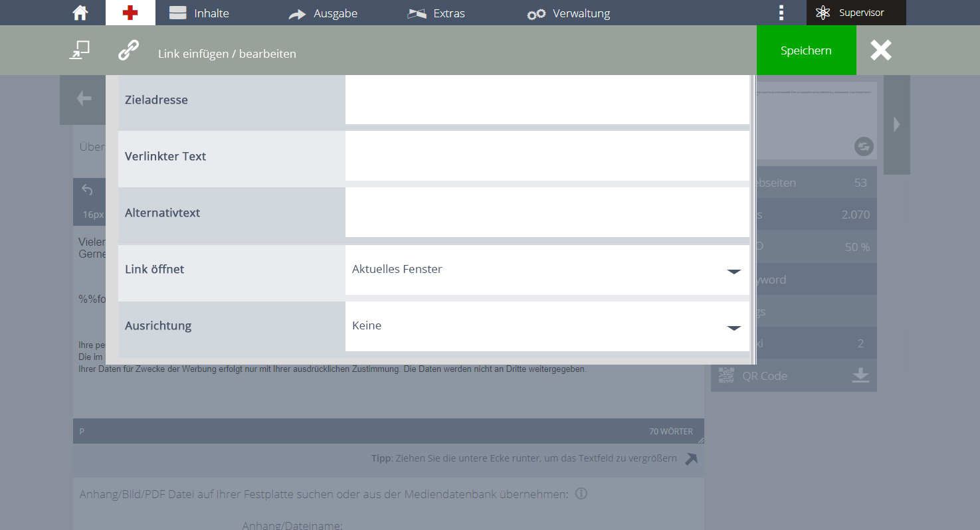Viewport: 980px width, 530px height.
Task: Click the Supervisor atom icon
Action: pos(823,13)
